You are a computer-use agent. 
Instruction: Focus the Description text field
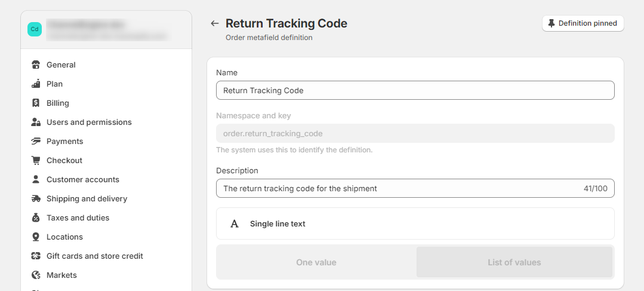(397, 189)
